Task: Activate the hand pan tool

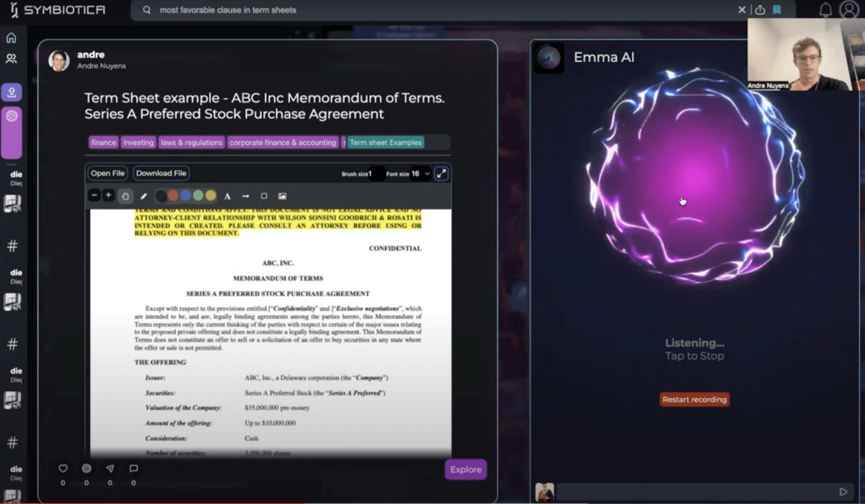Action: point(126,196)
